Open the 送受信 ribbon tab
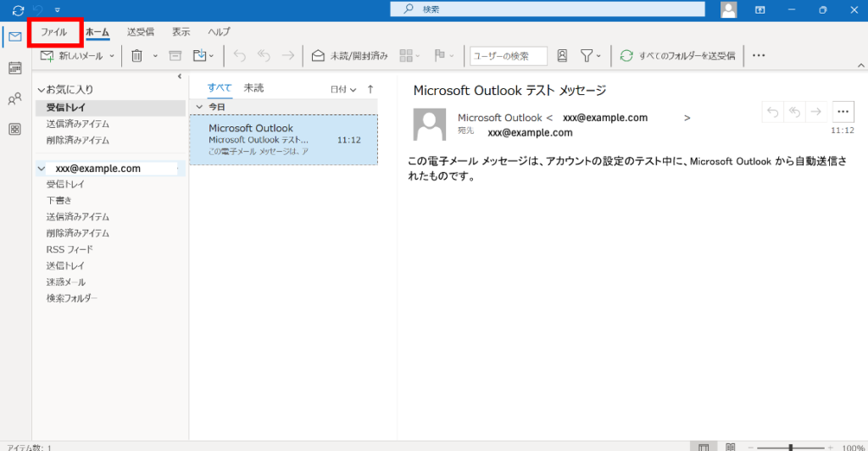 (x=141, y=32)
